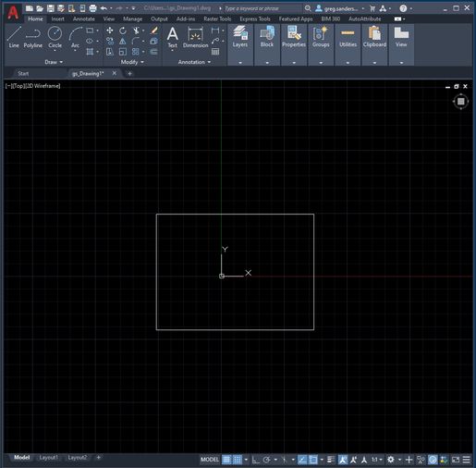Expand the Annotation panel
Image resolution: width=476 pixels, height=468 pixels.
[x=194, y=62]
